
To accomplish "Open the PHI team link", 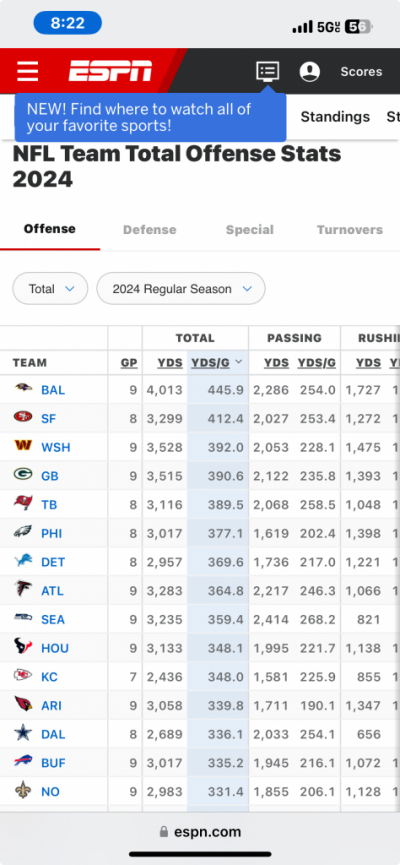I will [x=51, y=533].
